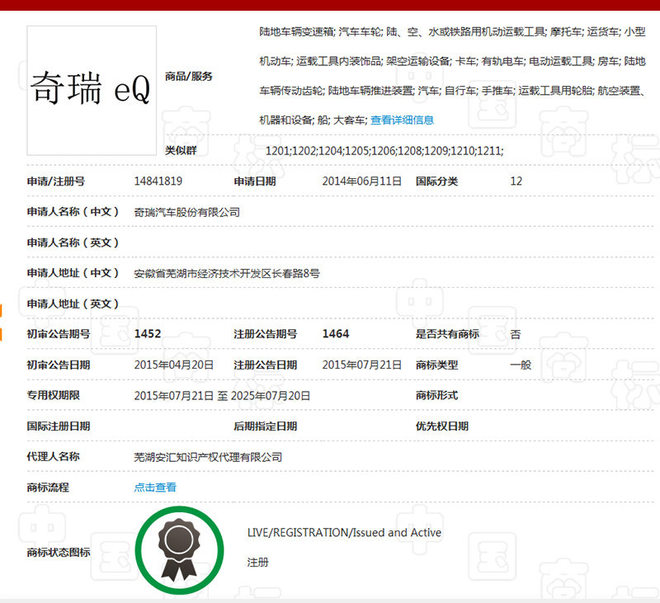660x603 pixels.
Task: Click the 申请/注册号 label
Action: (x=56, y=181)
